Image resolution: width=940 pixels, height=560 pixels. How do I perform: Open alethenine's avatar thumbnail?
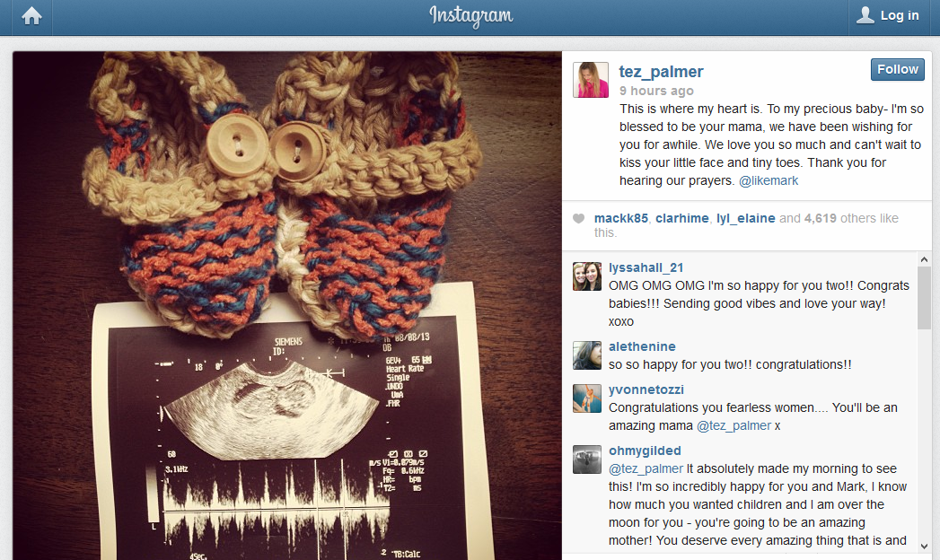pyautogui.click(x=587, y=355)
